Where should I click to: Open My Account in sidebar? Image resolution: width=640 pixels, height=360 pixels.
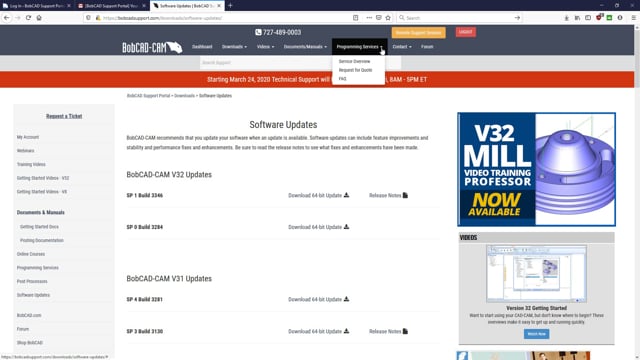point(28,137)
